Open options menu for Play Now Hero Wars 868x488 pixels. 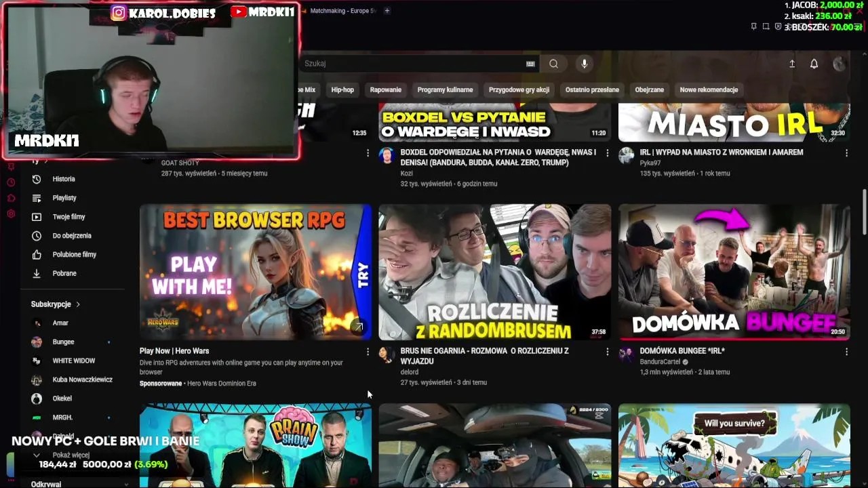click(x=368, y=352)
